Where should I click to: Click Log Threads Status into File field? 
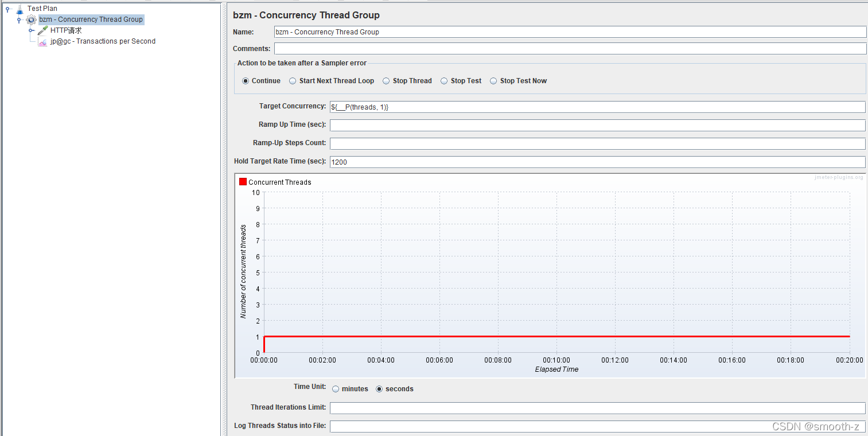pos(597,426)
